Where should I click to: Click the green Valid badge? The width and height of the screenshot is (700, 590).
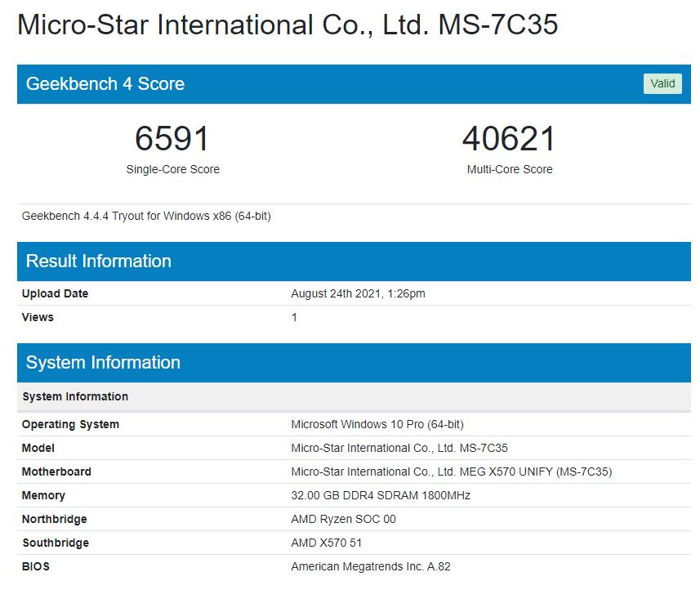point(662,83)
